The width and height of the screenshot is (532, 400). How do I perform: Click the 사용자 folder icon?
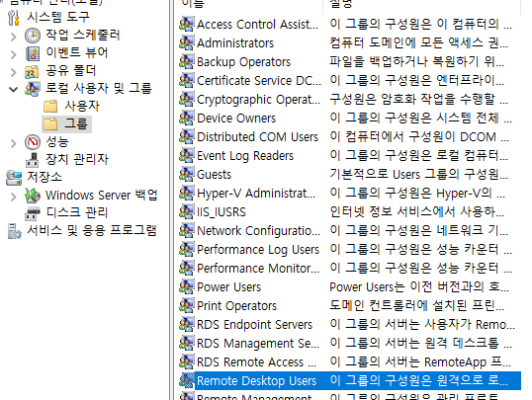pos(50,106)
